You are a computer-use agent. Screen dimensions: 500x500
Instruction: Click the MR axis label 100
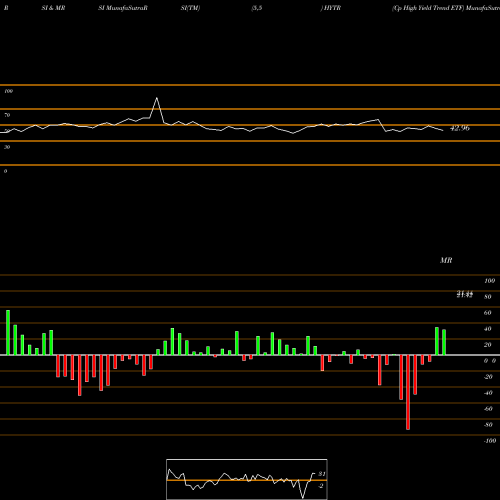pyautogui.click(x=490, y=281)
